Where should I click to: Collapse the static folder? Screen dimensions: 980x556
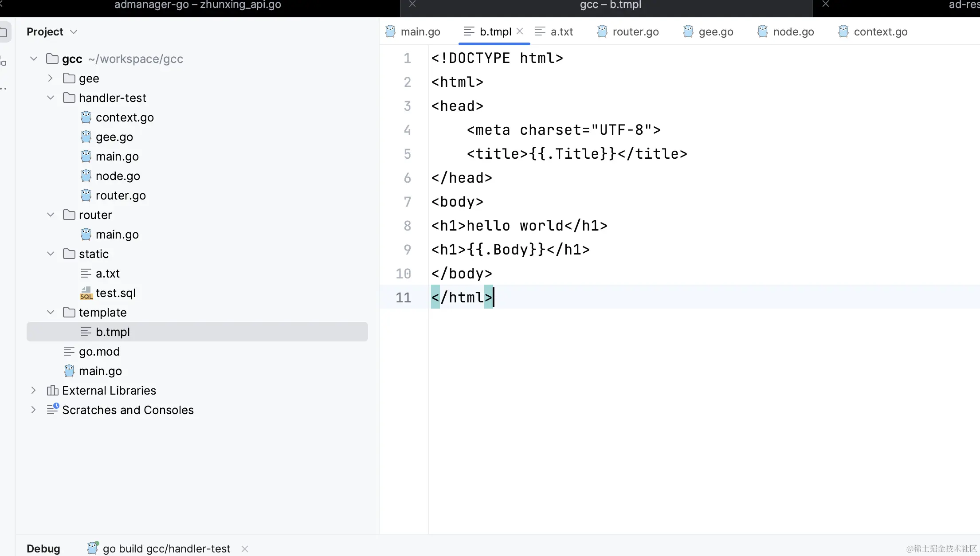pos(51,254)
